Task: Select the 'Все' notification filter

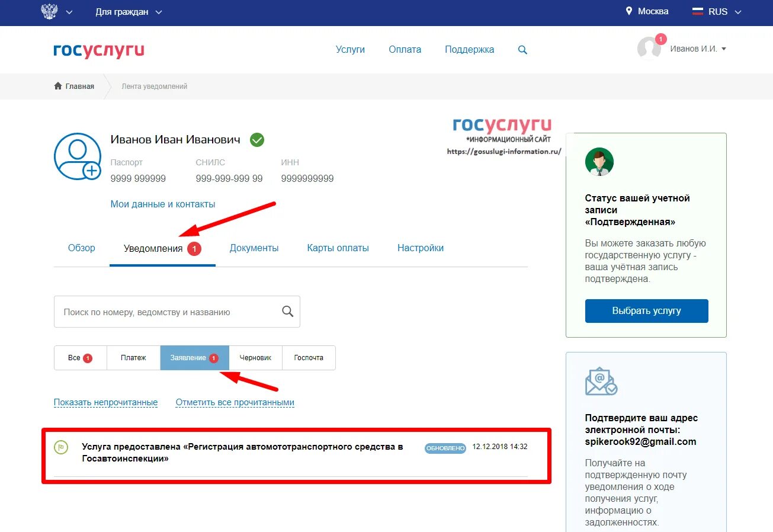Action: pos(81,358)
